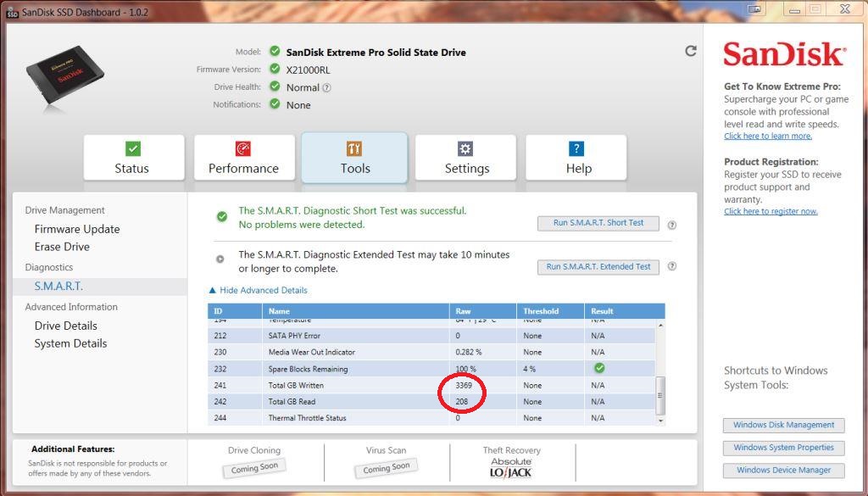Run the S.M.A.R.T. Short Test
Viewport: 868px width, 496px height.
click(x=598, y=223)
